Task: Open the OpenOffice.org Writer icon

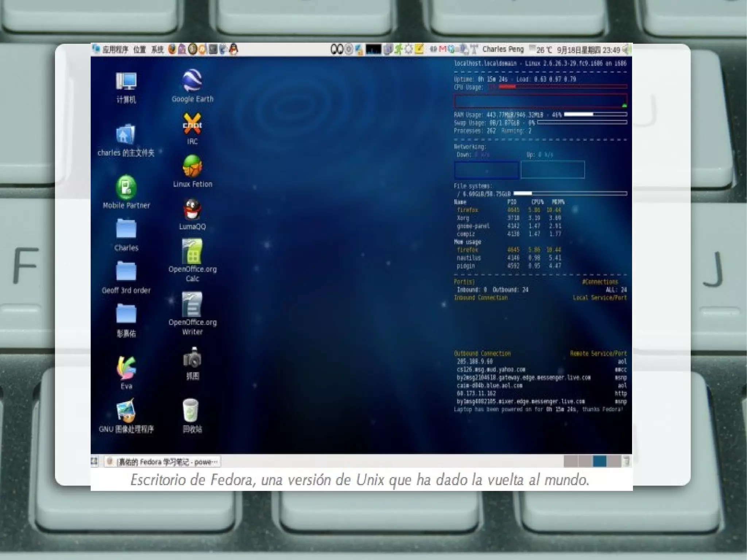Action: click(192, 305)
